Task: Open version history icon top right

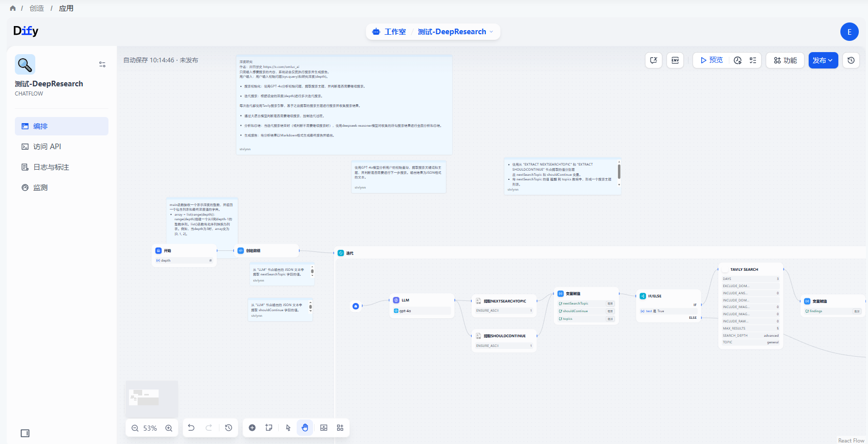Action: pos(851,60)
